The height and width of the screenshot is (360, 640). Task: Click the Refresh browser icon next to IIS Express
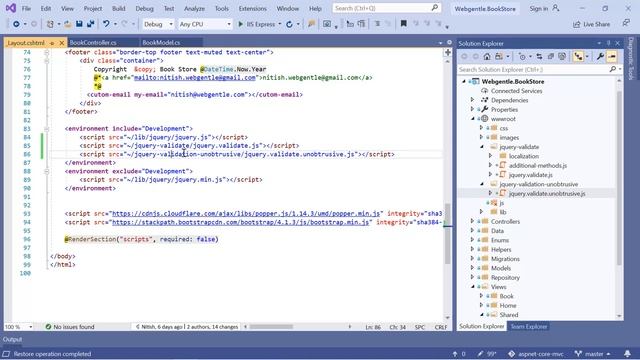(x=289, y=24)
